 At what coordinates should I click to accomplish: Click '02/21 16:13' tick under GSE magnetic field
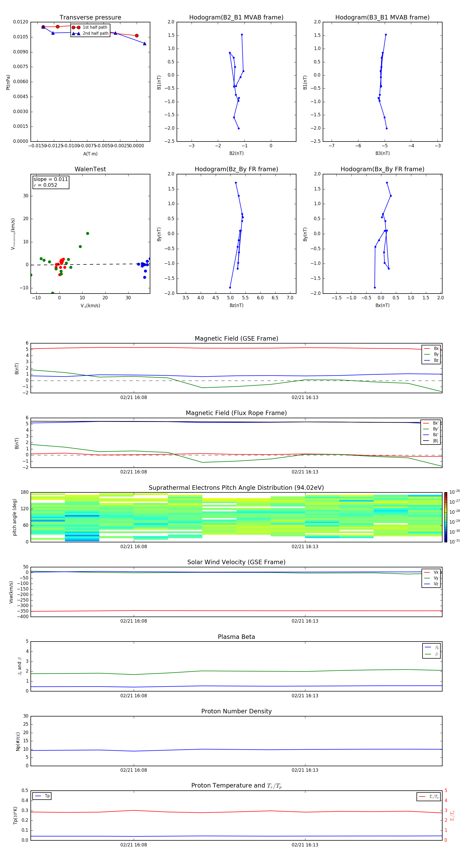pyautogui.click(x=305, y=398)
